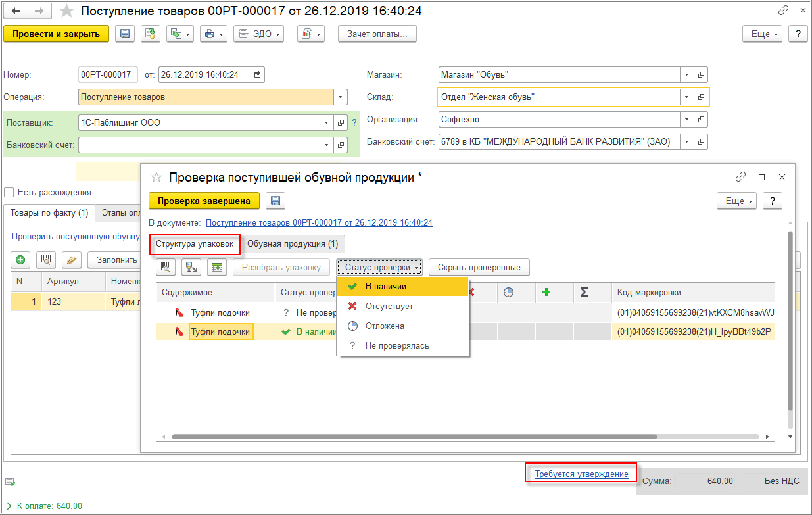Click the green add row icon

[20, 260]
